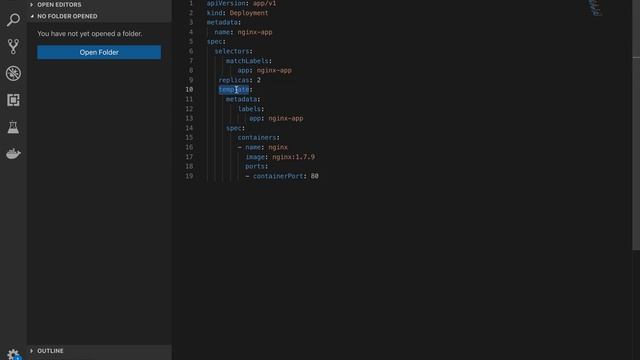Click 'containerPort' key on line 19

(278, 176)
